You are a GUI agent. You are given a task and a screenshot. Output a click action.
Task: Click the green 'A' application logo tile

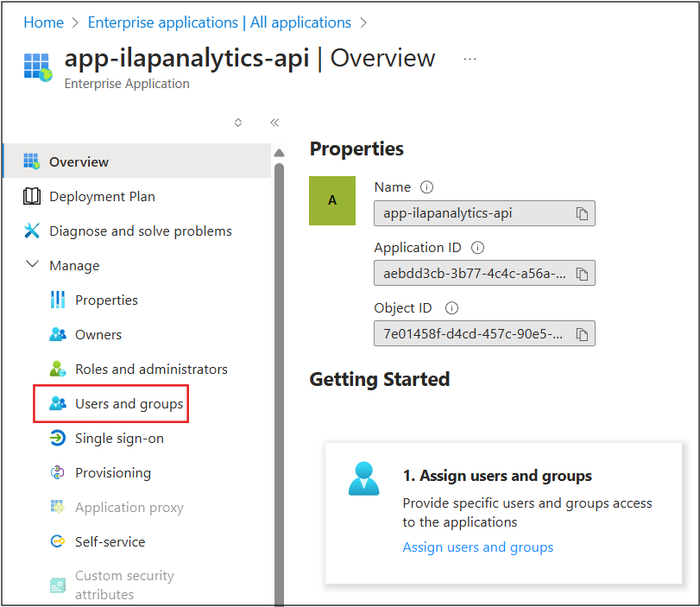tap(332, 200)
